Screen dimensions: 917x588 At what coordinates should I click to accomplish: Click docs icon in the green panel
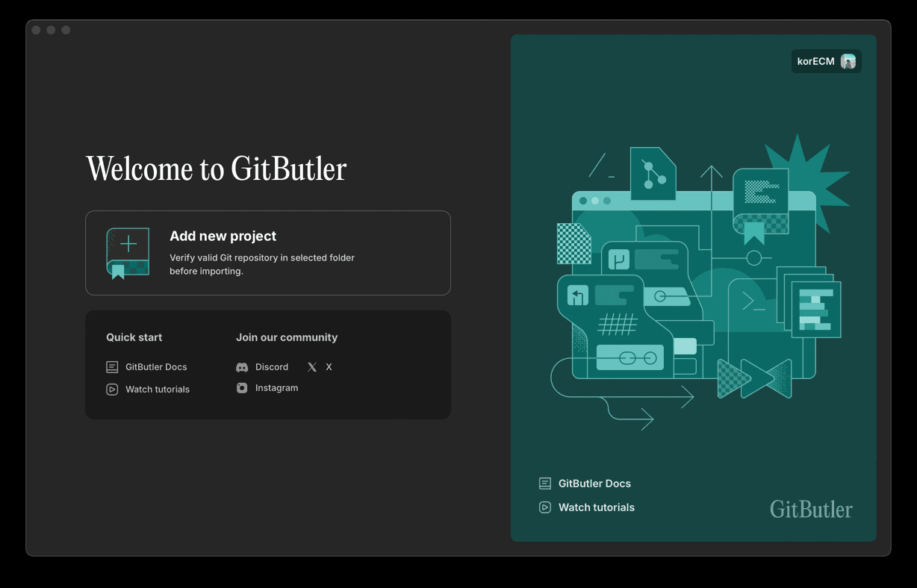(545, 484)
